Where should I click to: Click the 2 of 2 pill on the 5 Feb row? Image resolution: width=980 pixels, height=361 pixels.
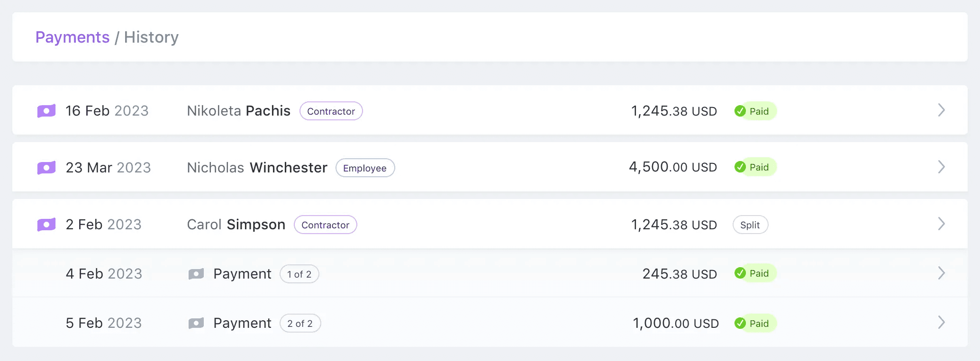pyautogui.click(x=300, y=323)
